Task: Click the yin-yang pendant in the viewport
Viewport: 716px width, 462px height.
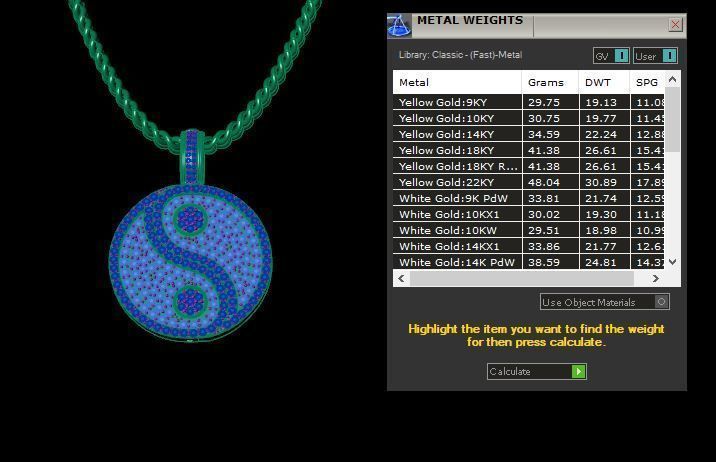Action: click(190, 262)
